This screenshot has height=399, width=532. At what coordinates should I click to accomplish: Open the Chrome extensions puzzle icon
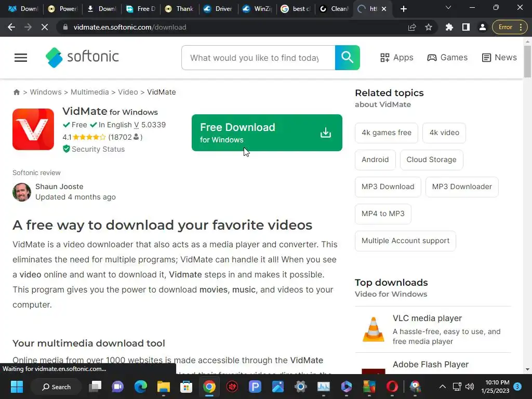click(449, 27)
